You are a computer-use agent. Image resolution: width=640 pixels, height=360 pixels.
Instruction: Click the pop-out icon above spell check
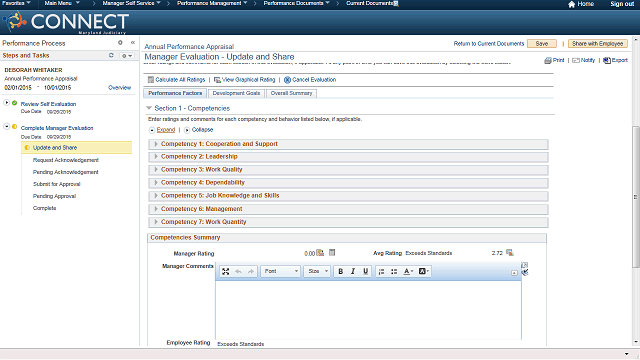pos(524,265)
